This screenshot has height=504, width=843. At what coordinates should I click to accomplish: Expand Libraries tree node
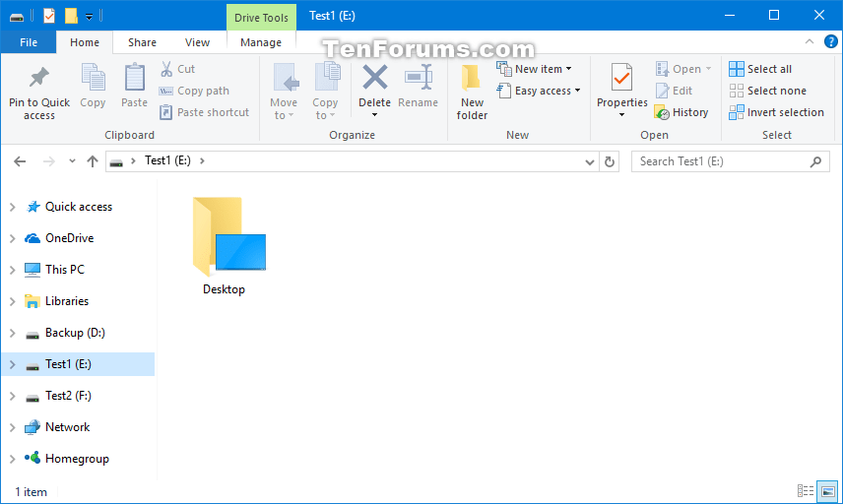pyautogui.click(x=13, y=301)
